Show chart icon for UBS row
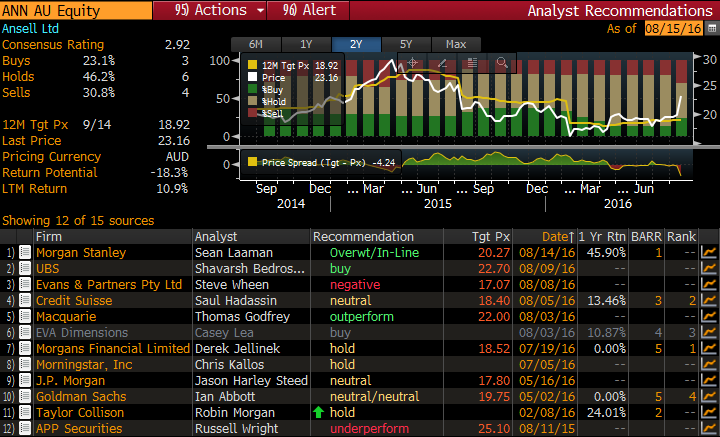The height and width of the screenshot is (437, 720). tap(709, 269)
